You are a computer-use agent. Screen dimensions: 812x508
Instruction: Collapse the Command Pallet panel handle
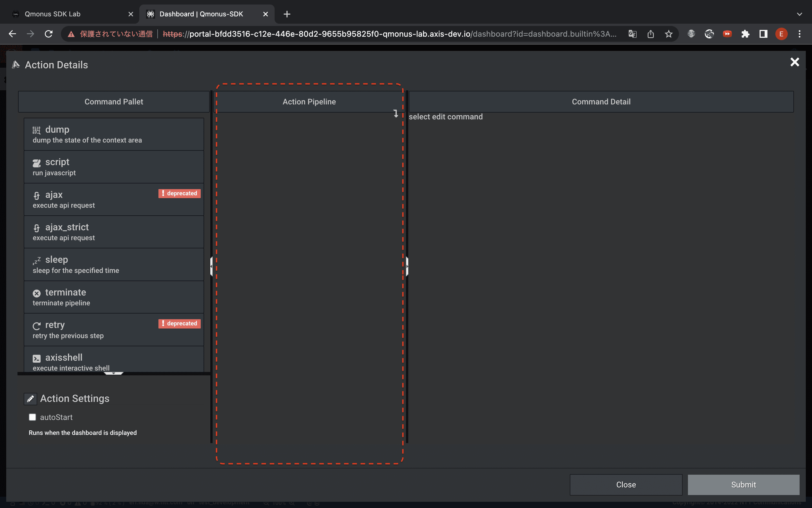[211, 266]
